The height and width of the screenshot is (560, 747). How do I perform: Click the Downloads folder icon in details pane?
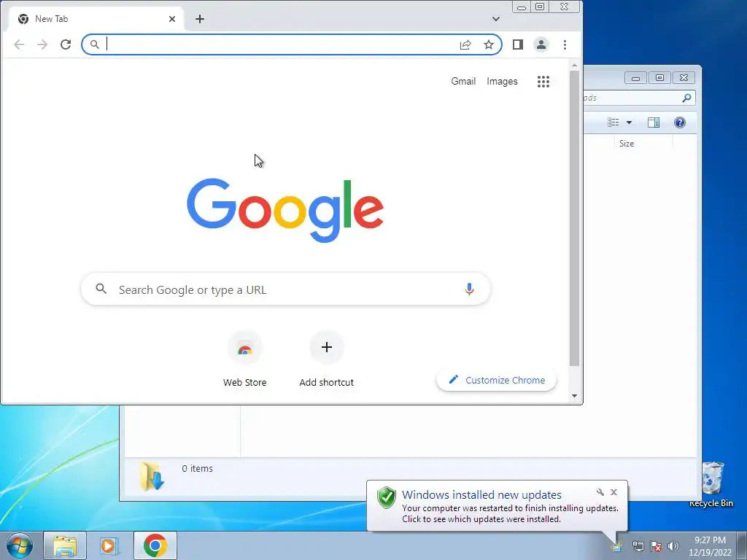point(152,475)
